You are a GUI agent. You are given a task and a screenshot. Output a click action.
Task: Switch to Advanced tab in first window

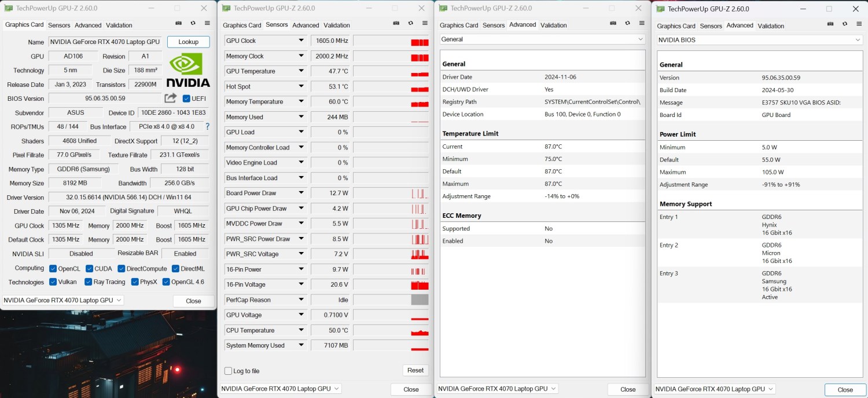point(88,25)
